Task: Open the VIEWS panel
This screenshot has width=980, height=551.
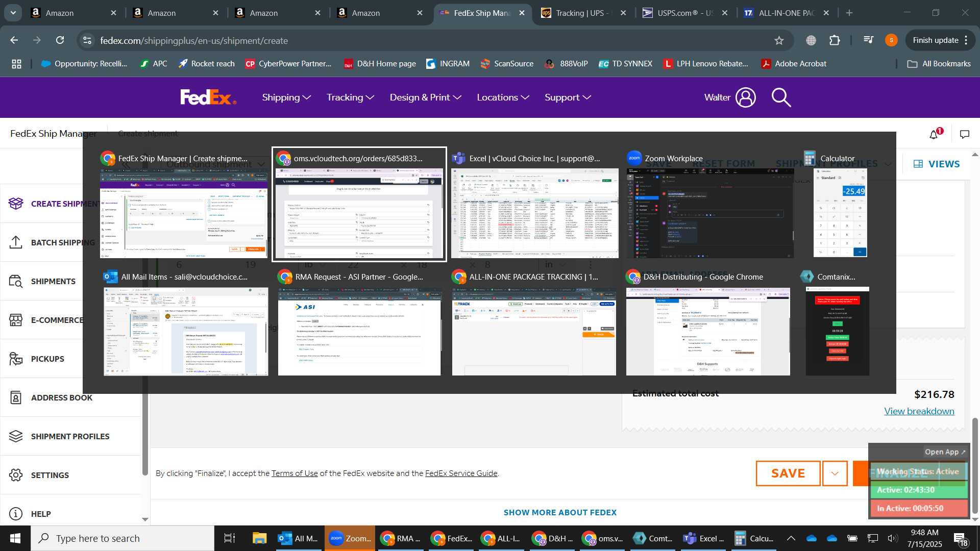Action: click(x=936, y=164)
